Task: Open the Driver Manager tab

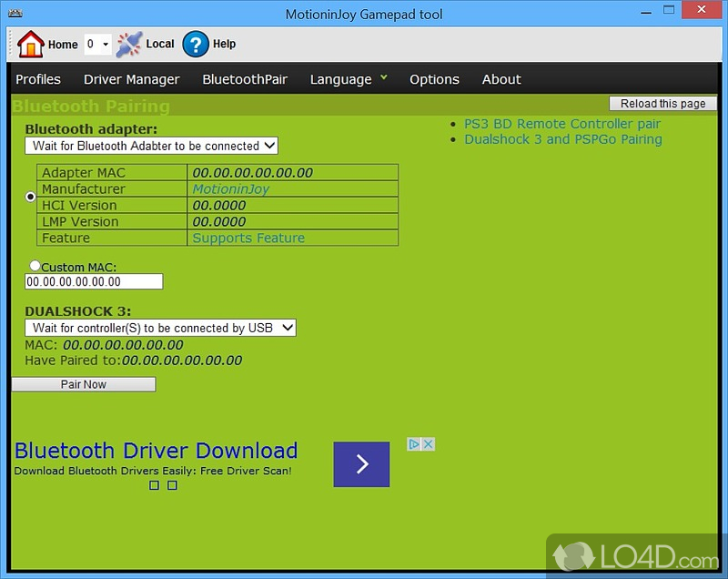Action: (x=132, y=79)
